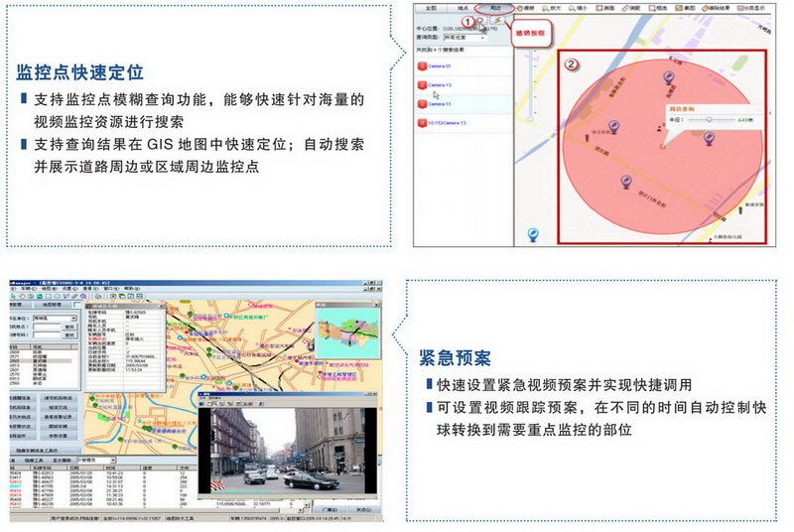
Task: Click the green refresh icon in vehicle manager toolbar
Action: 40,296
